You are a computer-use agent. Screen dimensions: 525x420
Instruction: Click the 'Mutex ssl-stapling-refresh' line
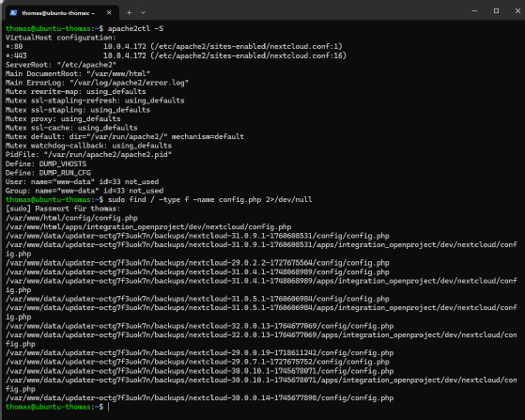(x=95, y=101)
